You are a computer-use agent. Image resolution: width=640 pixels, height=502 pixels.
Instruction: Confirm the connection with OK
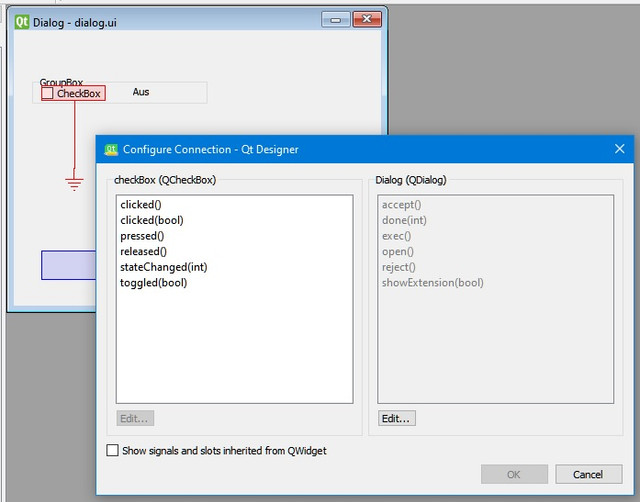click(514, 474)
